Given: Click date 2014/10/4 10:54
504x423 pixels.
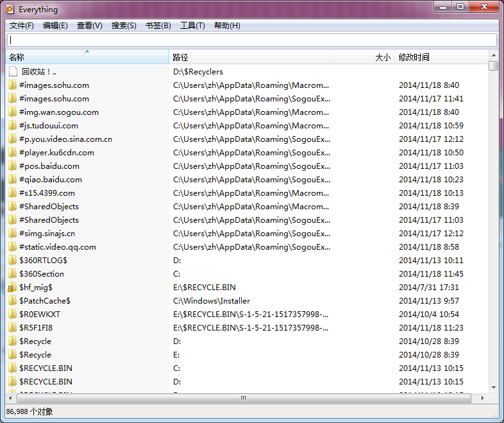Looking at the screenshot, I should (x=429, y=315).
